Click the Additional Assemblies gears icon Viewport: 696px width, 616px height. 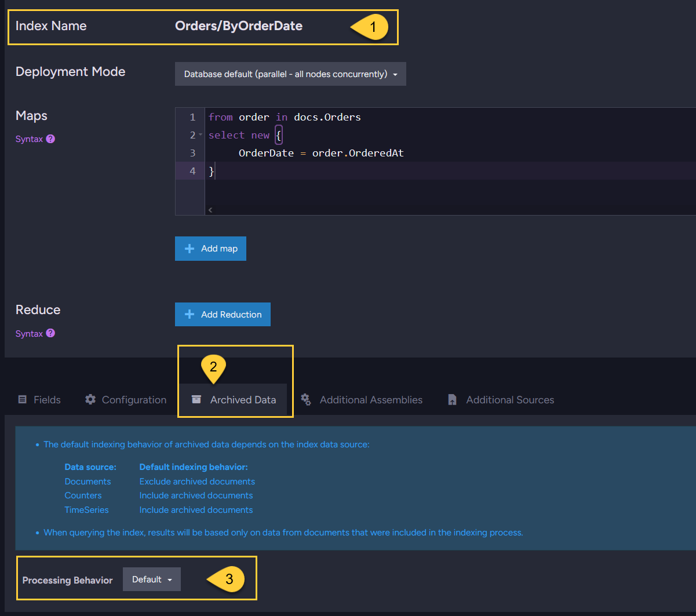pos(306,399)
